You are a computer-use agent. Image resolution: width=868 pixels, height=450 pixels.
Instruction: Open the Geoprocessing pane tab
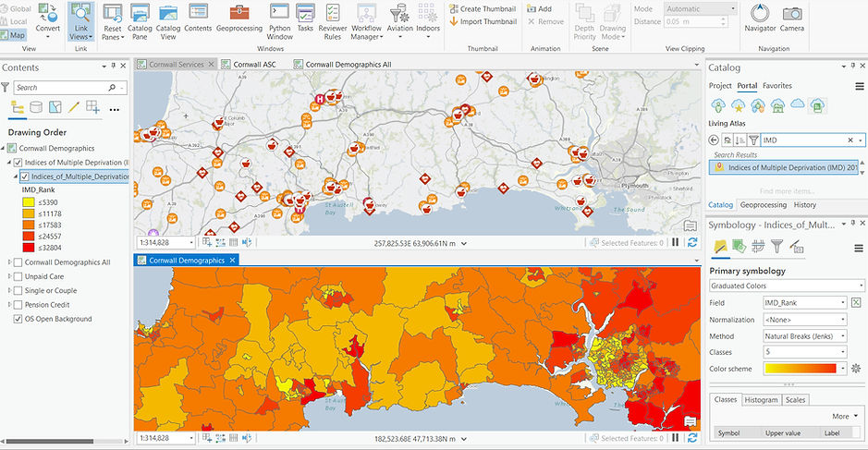(x=764, y=205)
